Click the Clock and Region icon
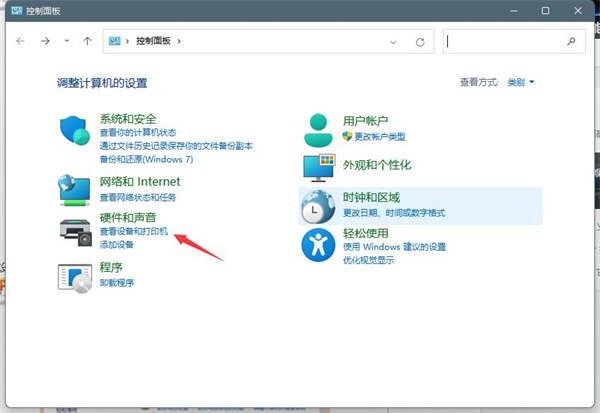The width and height of the screenshot is (600, 413). coord(318,205)
